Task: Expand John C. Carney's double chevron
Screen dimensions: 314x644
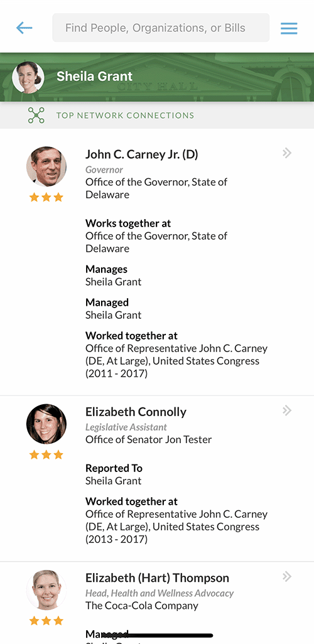Action: [x=287, y=153]
